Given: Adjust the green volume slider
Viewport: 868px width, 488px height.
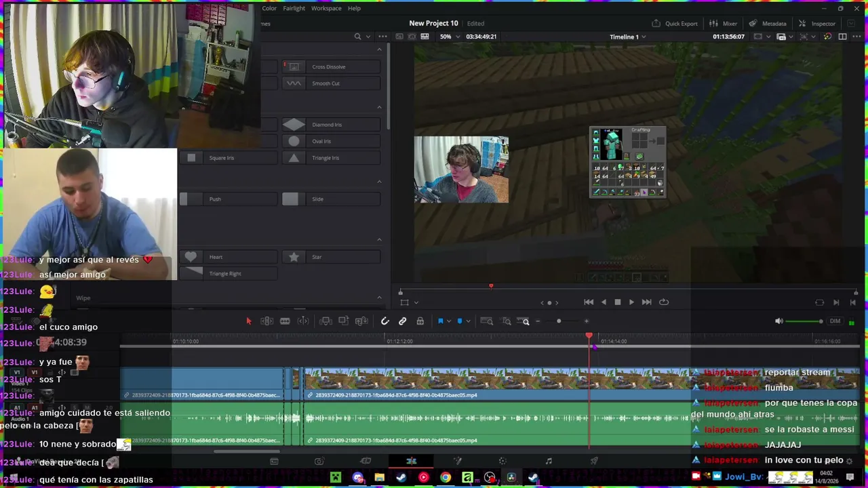Looking at the screenshot, I should (x=804, y=321).
